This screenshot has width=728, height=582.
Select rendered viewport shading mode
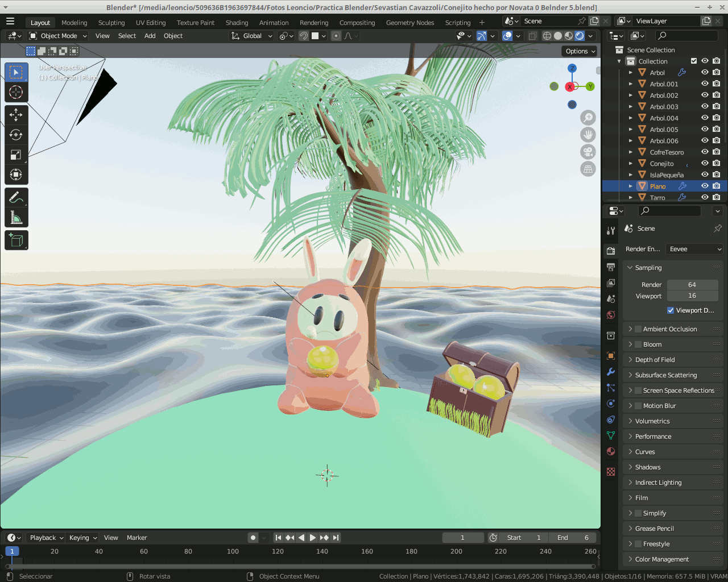pyautogui.click(x=580, y=36)
